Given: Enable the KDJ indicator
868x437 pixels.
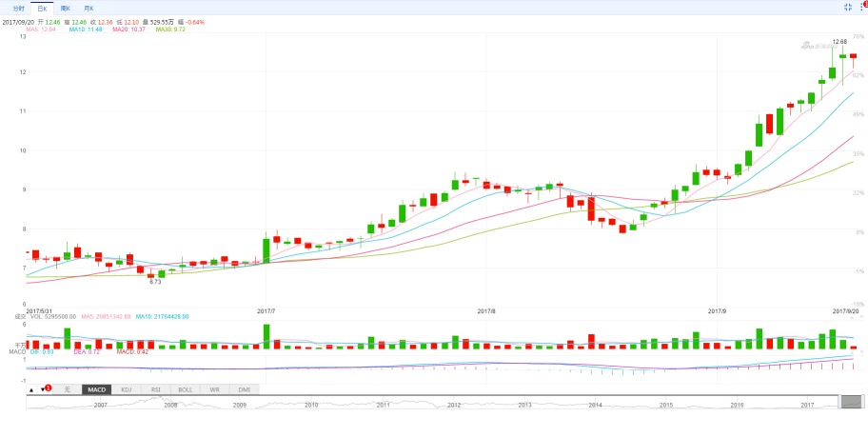Looking at the screenshot, I should point(126,389).
